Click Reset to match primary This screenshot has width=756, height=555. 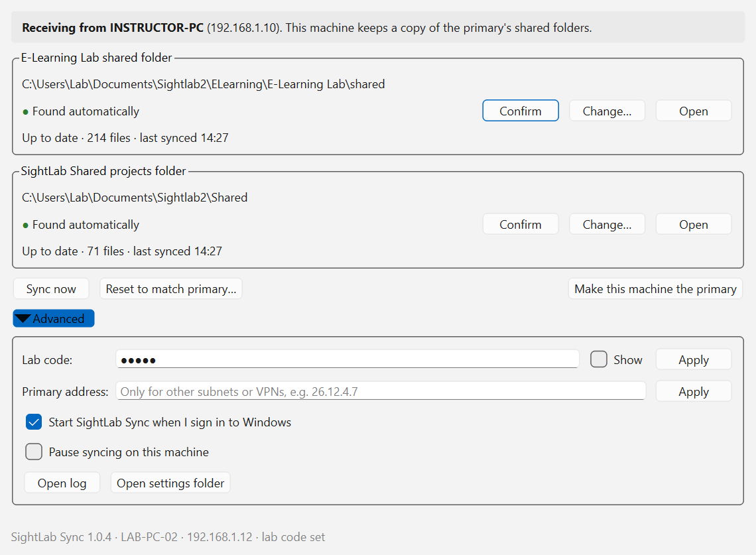(x=170, y=289)
